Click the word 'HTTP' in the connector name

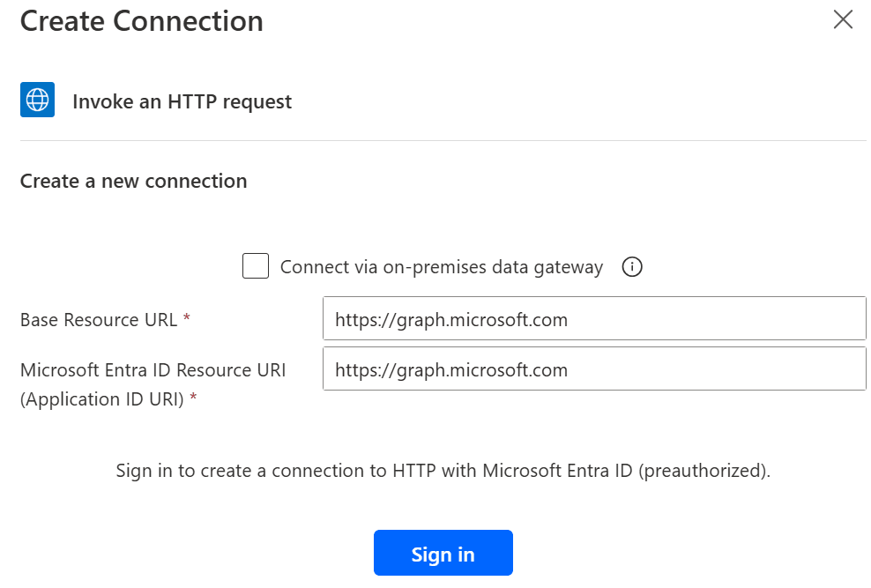coord(192,102)
